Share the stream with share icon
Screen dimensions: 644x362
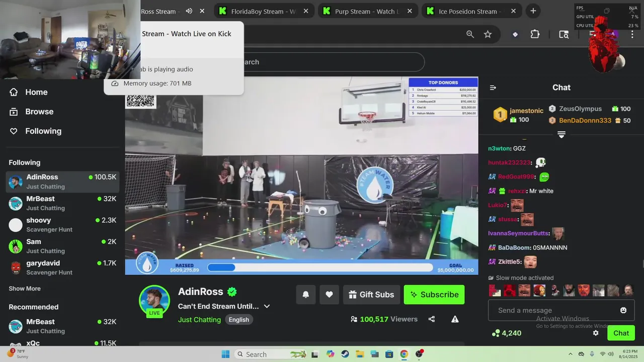(x=432, y=319)
